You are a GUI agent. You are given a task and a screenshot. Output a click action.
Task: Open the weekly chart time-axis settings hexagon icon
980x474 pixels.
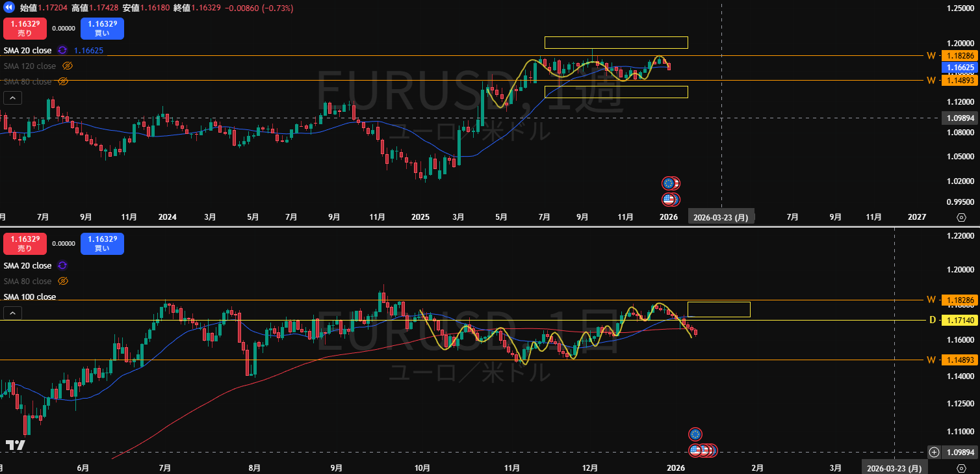(x=961, y=217)
